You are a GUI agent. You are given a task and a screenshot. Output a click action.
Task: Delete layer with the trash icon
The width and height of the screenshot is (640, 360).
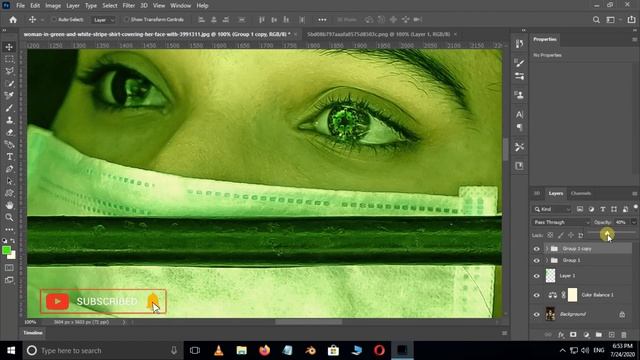[624, 335]
